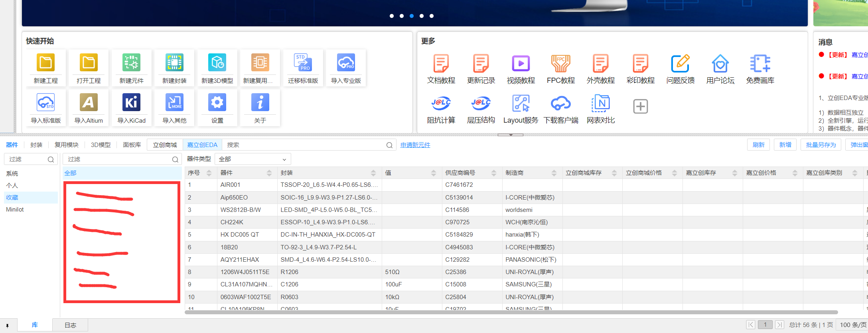Viewport: 868px width, 333px height.
Task: Launch the FPC教程 tutorial icon
Action: 560,64
